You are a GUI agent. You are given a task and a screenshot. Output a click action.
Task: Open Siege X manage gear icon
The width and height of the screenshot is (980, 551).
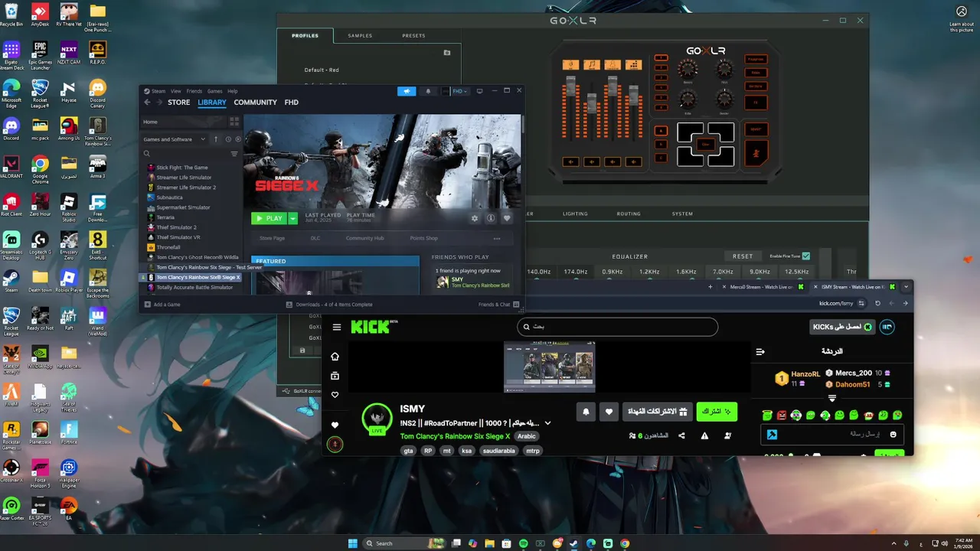pos(475,218)
